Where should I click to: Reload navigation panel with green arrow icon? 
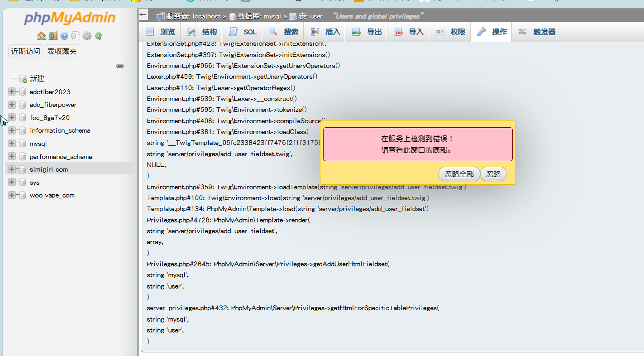coord(98,36)
